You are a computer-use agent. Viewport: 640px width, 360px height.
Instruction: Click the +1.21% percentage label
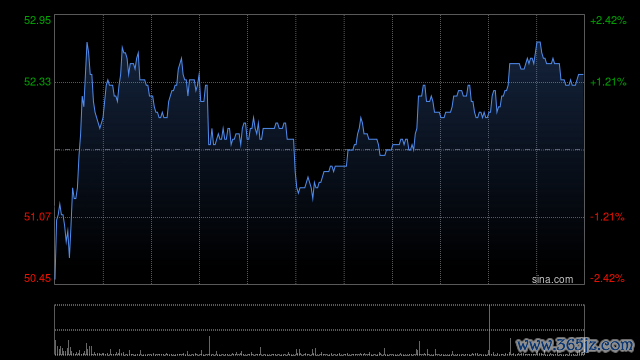[x=608, y=82]
